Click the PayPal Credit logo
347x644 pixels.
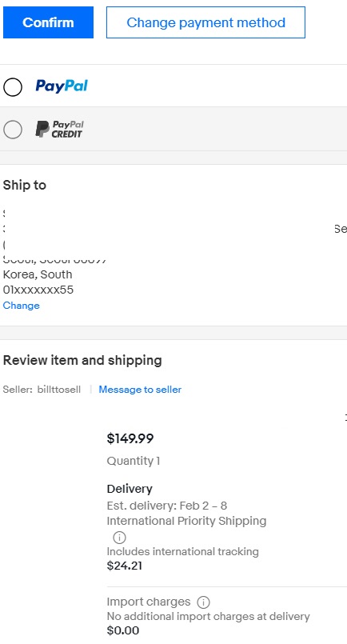(x=59, y=129)
